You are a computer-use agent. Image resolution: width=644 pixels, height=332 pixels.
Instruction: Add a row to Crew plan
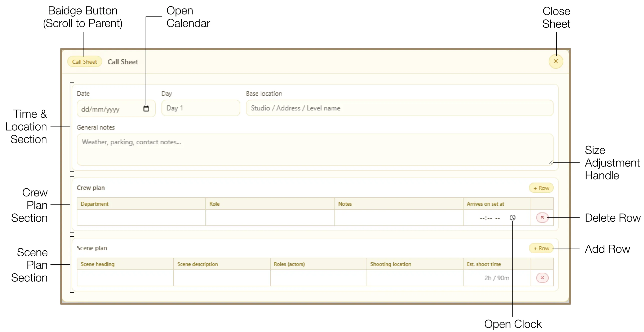tap(541, 188)
